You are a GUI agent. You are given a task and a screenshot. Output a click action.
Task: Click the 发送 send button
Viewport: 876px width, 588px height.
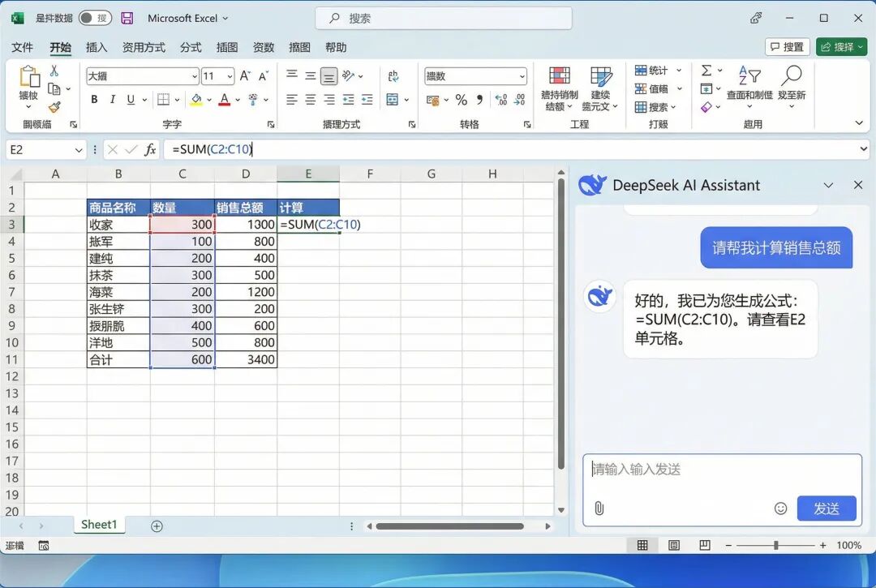(x=828, y=509)
